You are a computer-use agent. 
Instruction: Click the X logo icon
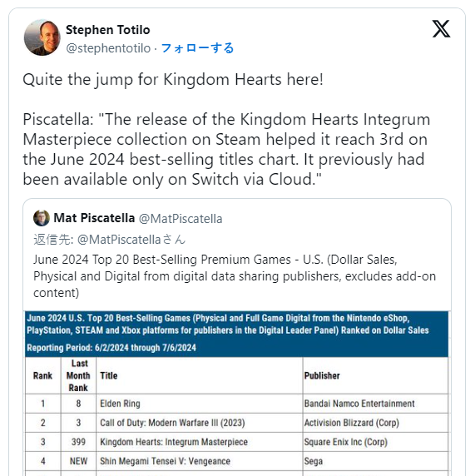[442, 29]
